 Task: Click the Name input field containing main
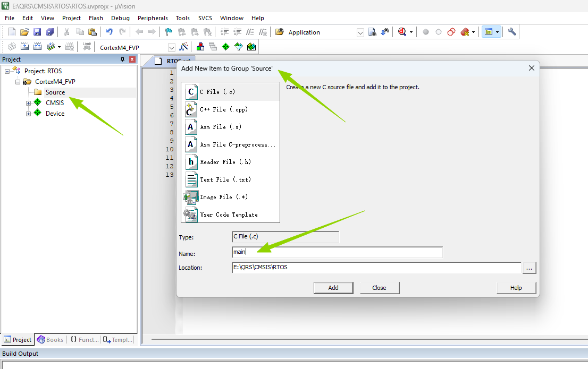click(337, 252)
